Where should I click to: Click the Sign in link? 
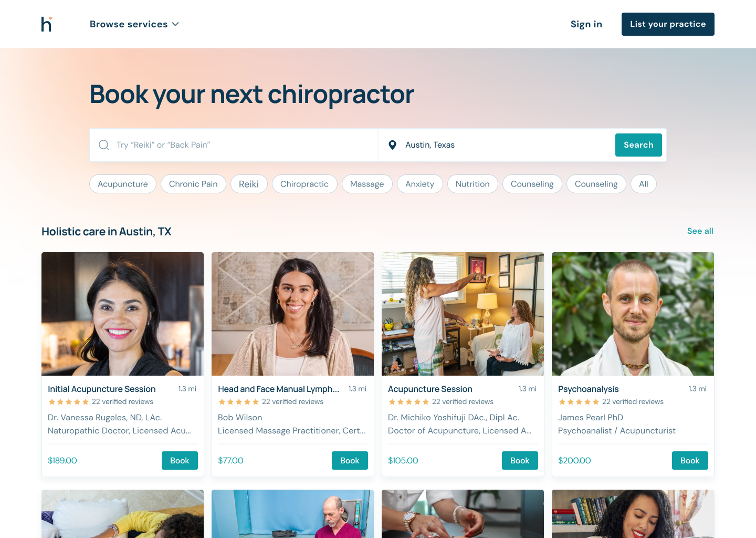[x=586, y=24]
